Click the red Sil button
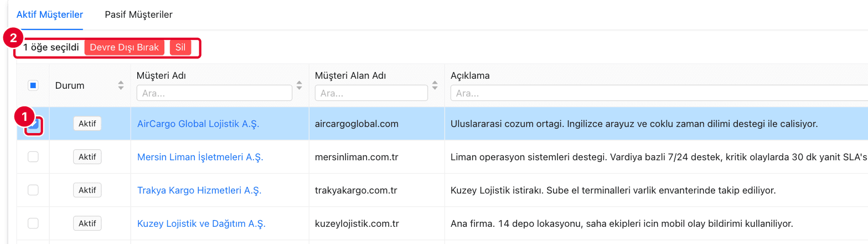Image resolution: width=868 pixels, height=244 pixels. click(x=180, y=47)
